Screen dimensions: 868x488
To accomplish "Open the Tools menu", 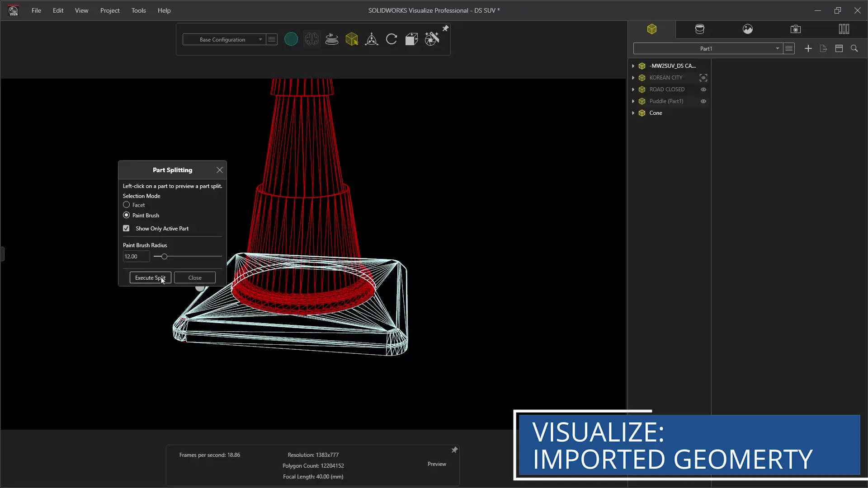I will click(x=138, y=10).
